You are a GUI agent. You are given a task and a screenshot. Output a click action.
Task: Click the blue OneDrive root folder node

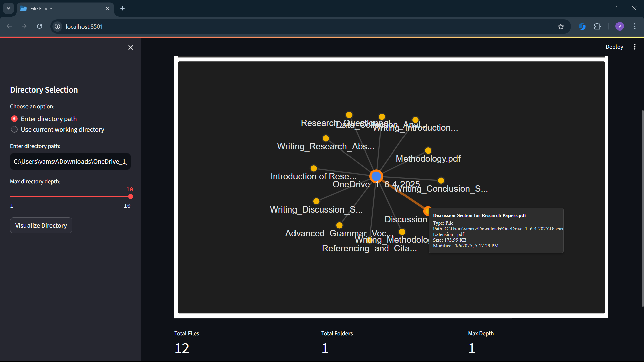(376, 176)
